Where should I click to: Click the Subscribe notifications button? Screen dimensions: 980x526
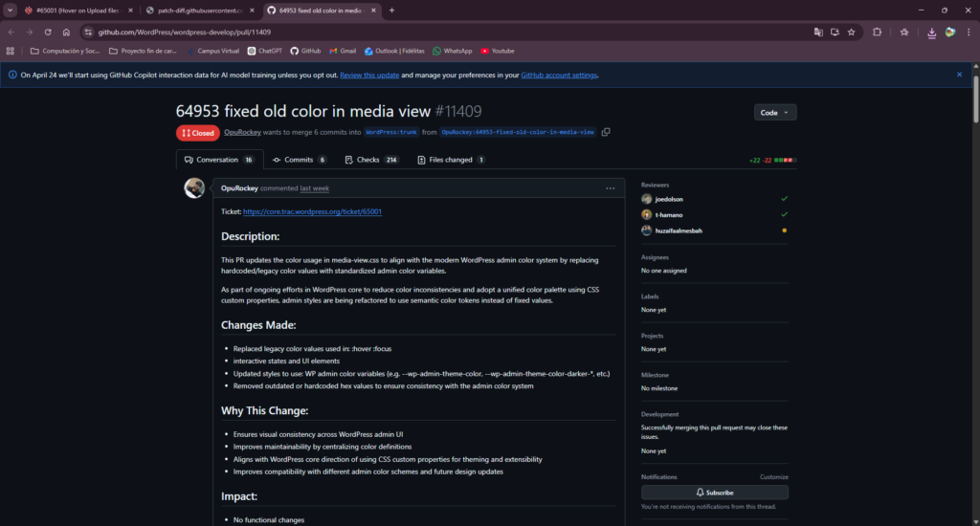click(714, 493)
